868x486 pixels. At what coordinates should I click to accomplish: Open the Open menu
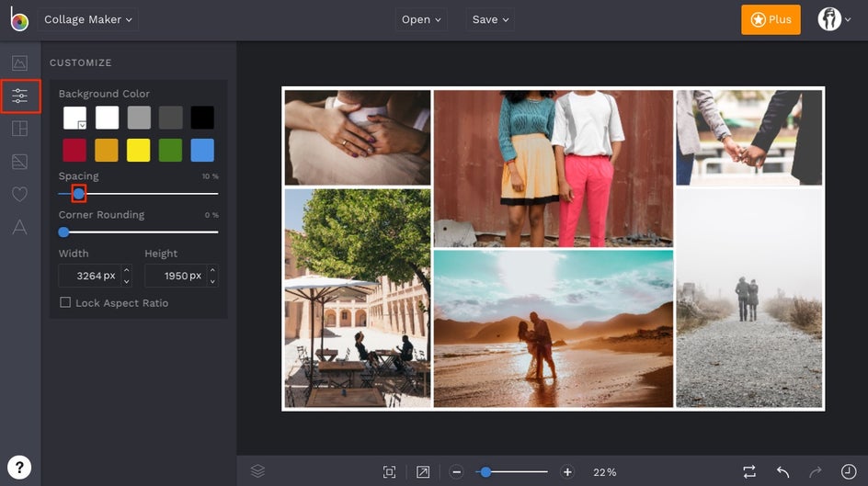pos(421,19)
